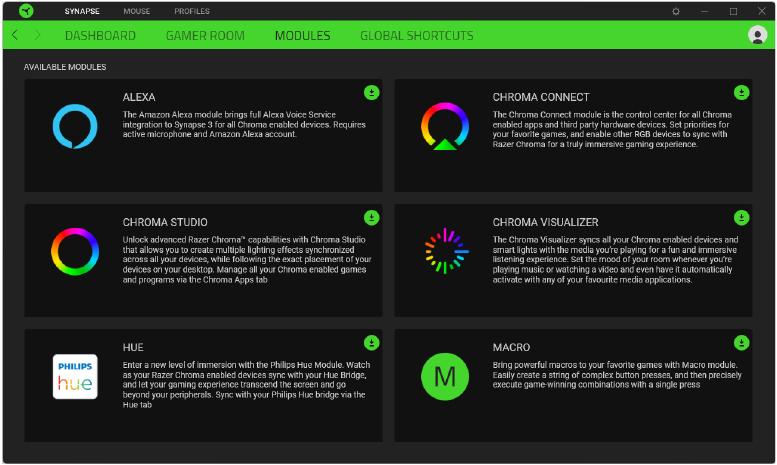Click the Alexa module description text
This screenshot has width=777, height=465.
pyautogui.click(x=244, y=124)
